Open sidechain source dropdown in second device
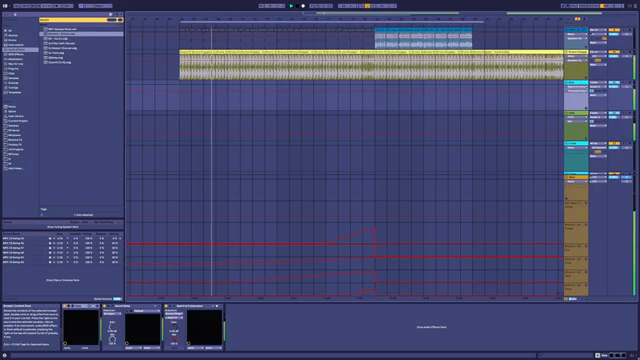Image resolution: width=640 pixels, height=360 pixels. pos(112,314)
